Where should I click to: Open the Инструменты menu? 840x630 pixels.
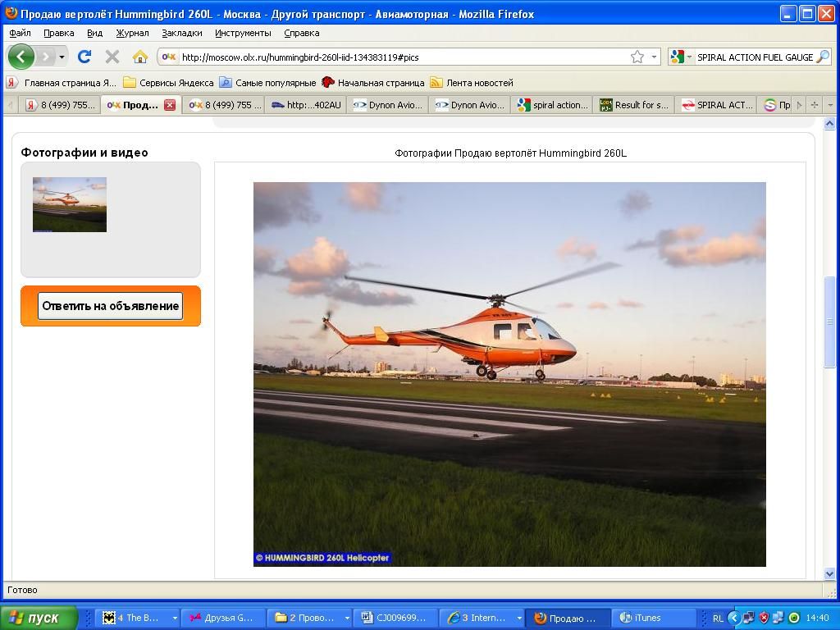(243, 33)
